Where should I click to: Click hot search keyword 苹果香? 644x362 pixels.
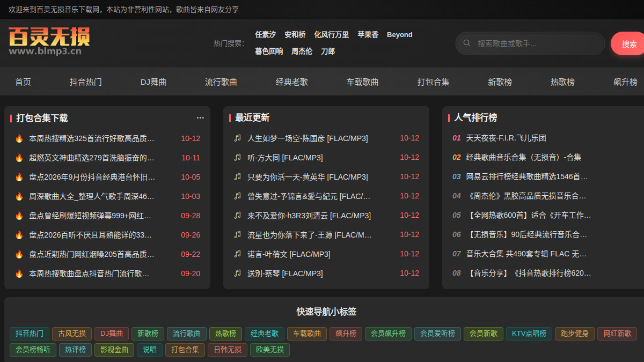368,34
